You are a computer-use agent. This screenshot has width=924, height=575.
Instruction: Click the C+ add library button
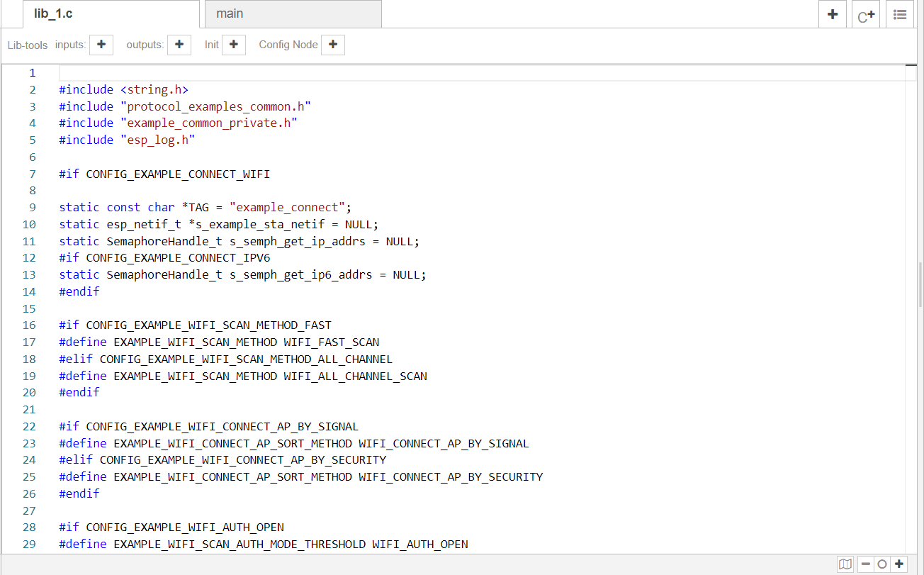point(866,14)
